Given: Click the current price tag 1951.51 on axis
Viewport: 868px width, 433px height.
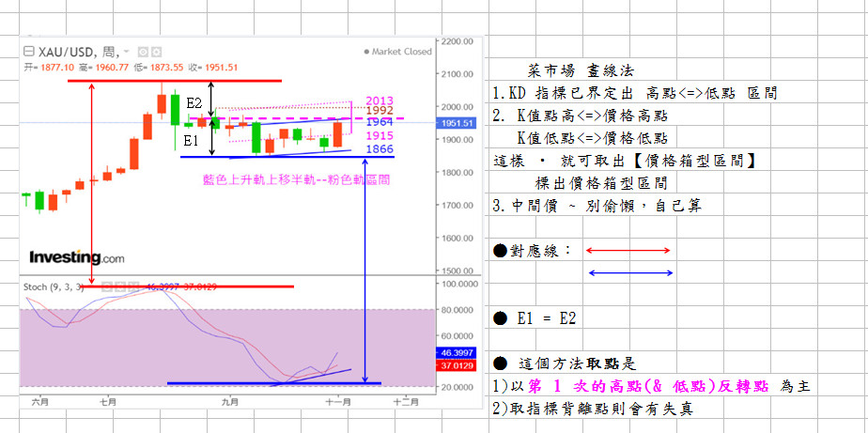Looking at the screenshot, I should pyautogui.click(x=457, y=123).
